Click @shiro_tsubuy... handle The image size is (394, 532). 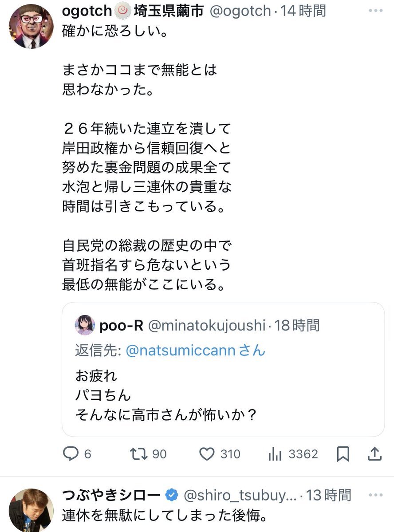[x=242, y=494]
